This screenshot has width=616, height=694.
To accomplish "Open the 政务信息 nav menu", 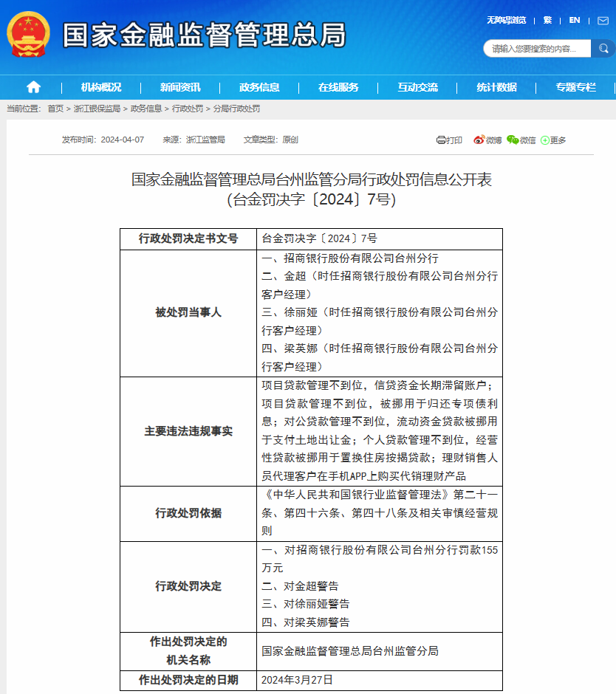I will coord(259,87).
